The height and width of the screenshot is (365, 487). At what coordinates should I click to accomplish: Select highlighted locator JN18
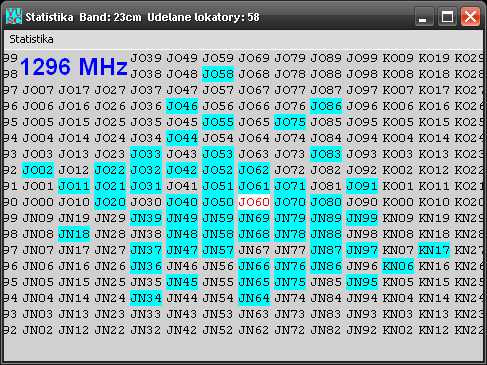tap(74, 234)
